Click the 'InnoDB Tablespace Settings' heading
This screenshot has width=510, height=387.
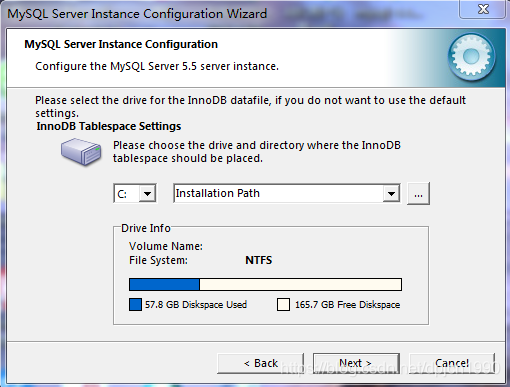[x=109, y=126]
